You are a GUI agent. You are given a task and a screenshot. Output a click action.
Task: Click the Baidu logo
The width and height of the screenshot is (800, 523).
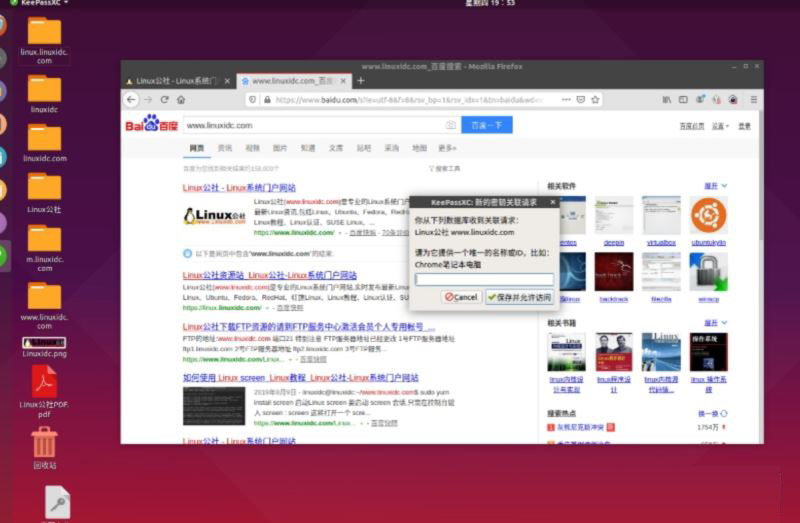152,124
